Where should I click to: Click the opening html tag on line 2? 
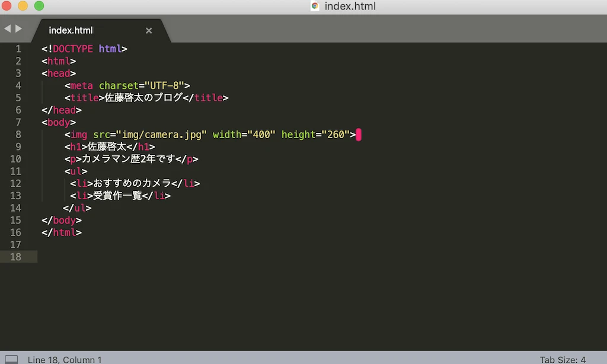click(x=59, y=61)
